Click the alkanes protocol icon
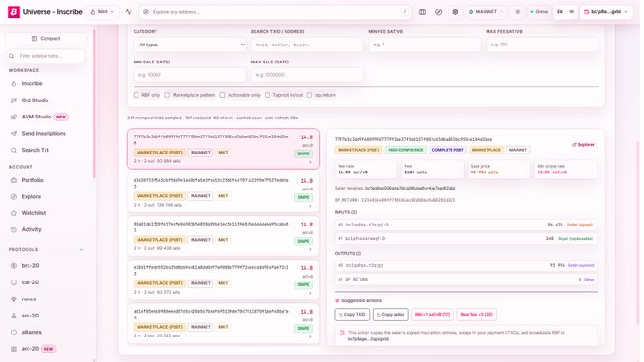The height and width of the screenshot is (362, 644). click(x=14, y=332)
